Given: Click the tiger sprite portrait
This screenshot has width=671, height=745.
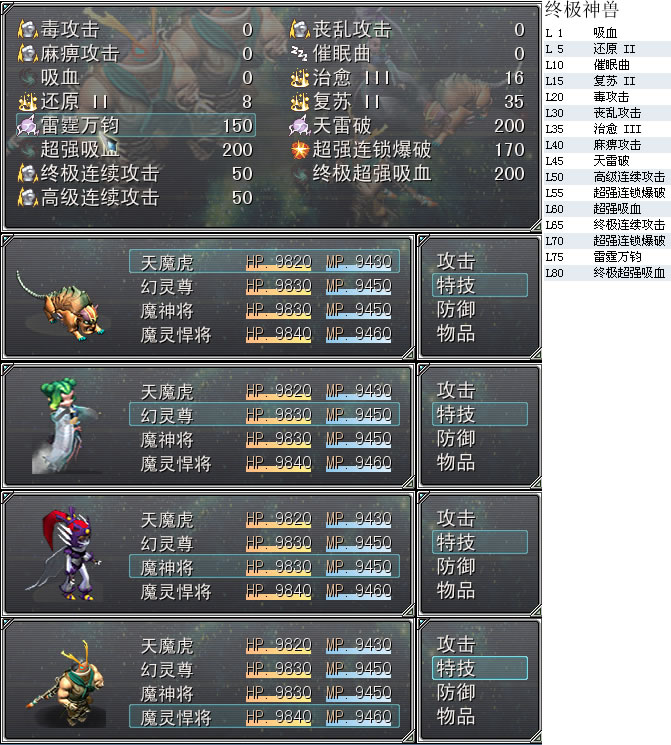Looking at the screenshot, I should coord(60,307).
